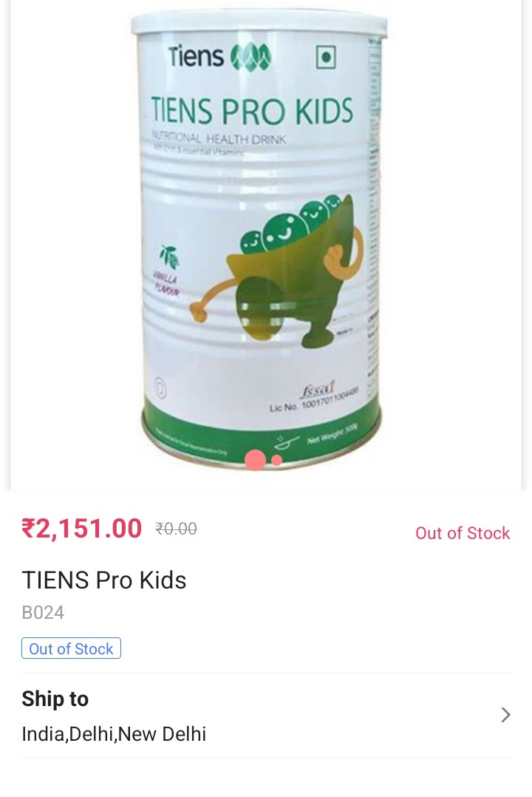Tap the spoon icon near net weight
The width and height of the screenshot is (532, 797).
click(x=287, y=441)
